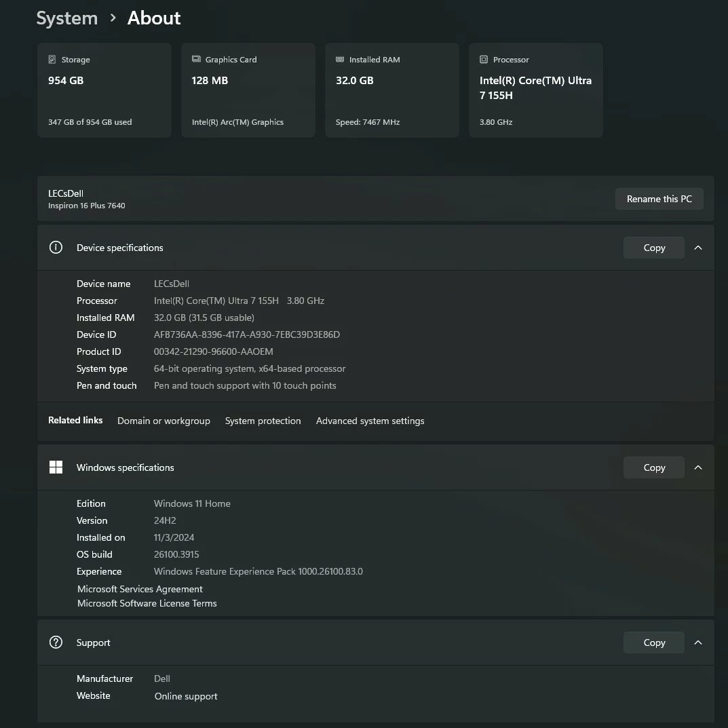Click the About breadcrumb title
The image size is (728, 728).
pyautogui.click(x=154, y=18)
